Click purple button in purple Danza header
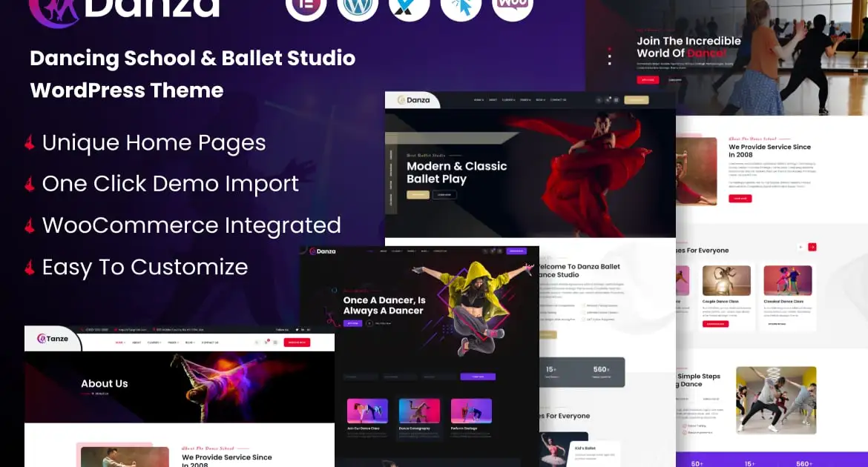The width and height of the screenshot is (868, 467). coord(516,251)
